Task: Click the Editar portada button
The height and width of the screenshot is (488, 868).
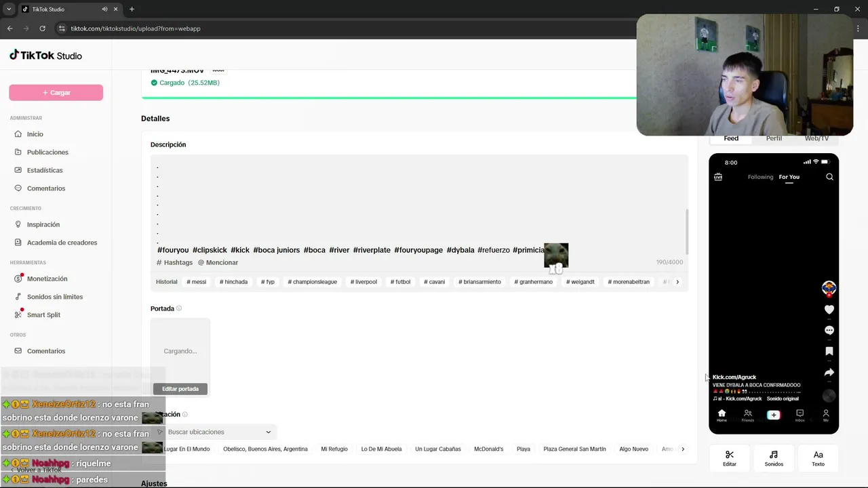Action: tap(180, 389)
